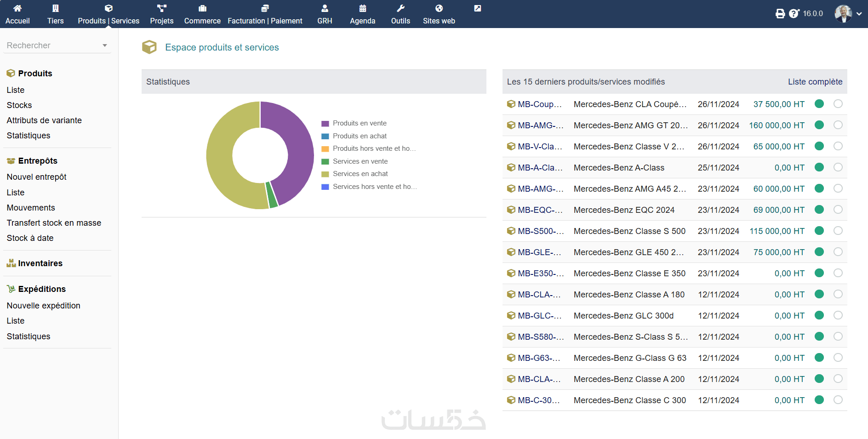Open the Projets module icon
868x439 pixels.
162,8
